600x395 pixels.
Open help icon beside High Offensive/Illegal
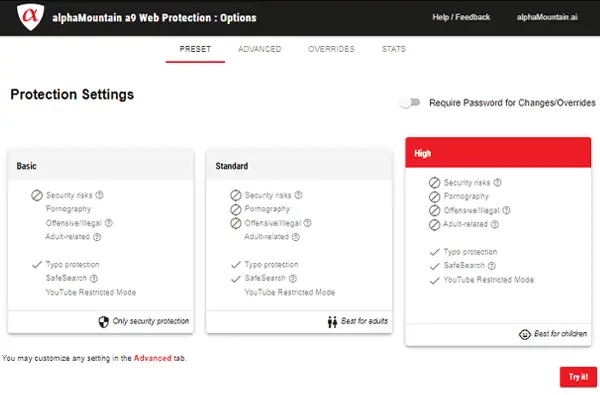click(506, 210)
